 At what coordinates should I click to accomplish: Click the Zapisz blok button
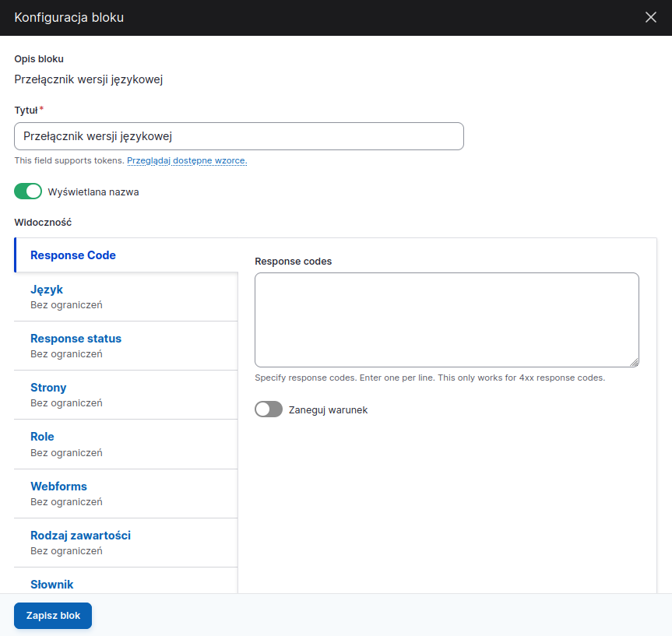[x=53, y=615]
